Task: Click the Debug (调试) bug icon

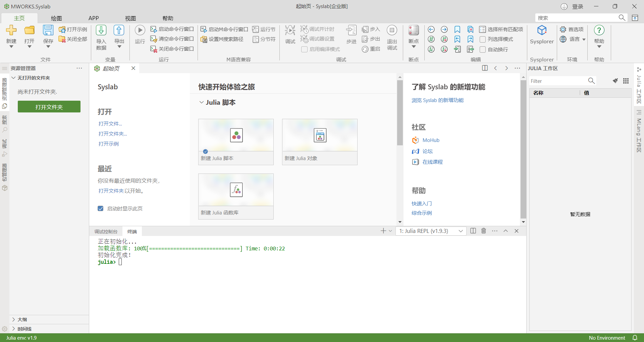Action: tap(290, 31)
